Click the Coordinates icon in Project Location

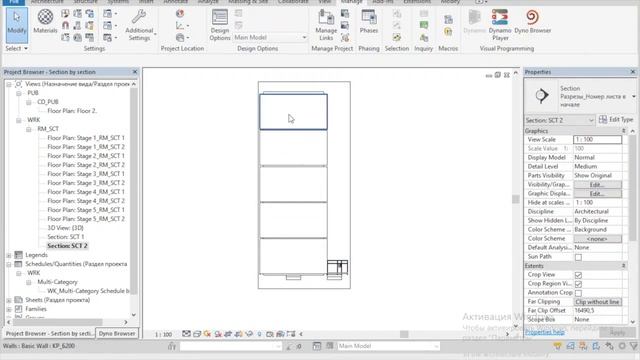(180, 25)
